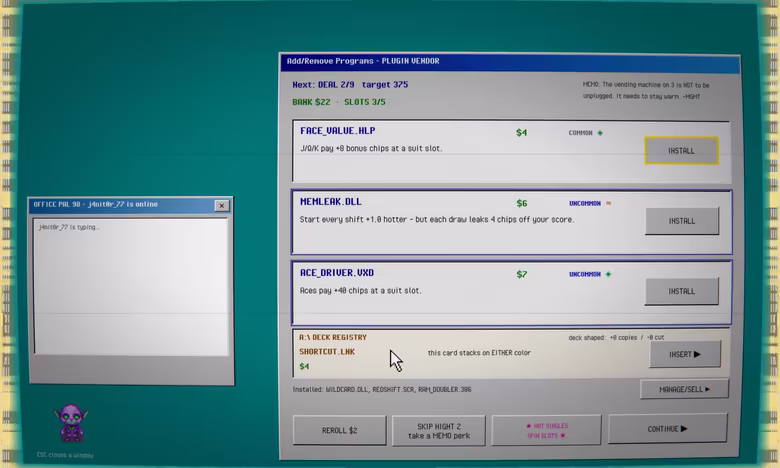This screenshot has height=468, width=780.
Task: Click the BANK $22 readout
Action: (x=311, y=102)
